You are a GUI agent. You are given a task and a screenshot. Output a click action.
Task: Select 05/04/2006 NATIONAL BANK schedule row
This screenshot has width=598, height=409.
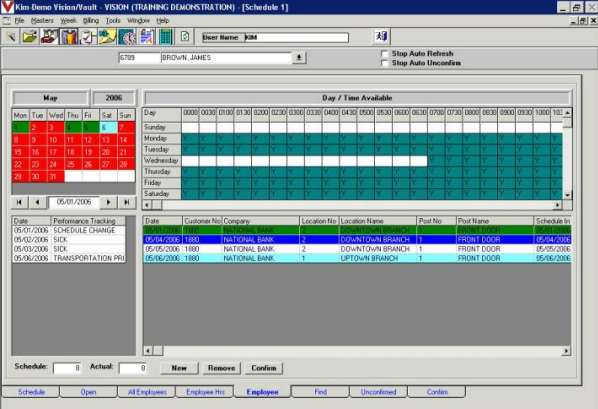coord(357,240)
